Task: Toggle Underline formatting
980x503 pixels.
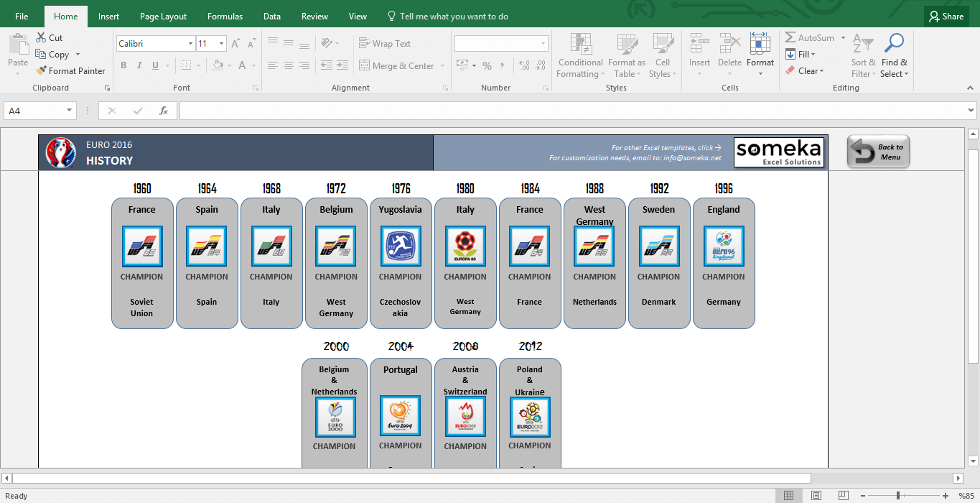Action: click(156, 65)
